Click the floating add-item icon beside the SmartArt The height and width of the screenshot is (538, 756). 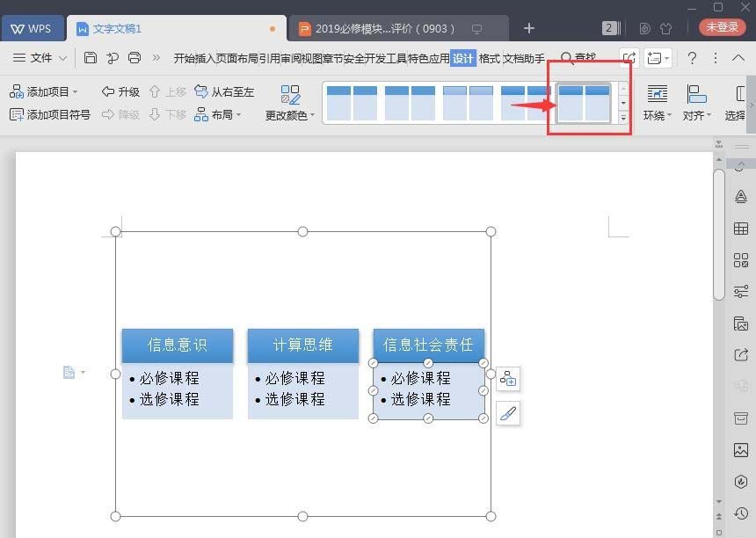coord(508,379)
